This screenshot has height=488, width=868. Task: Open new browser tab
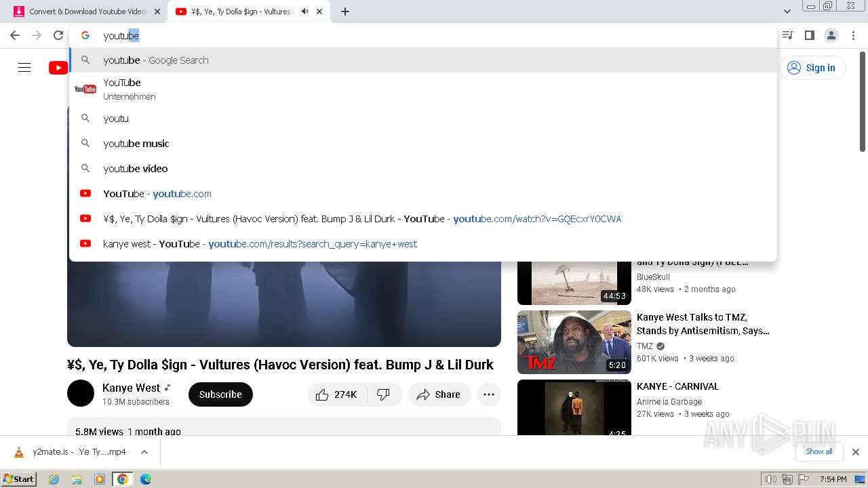345,12
